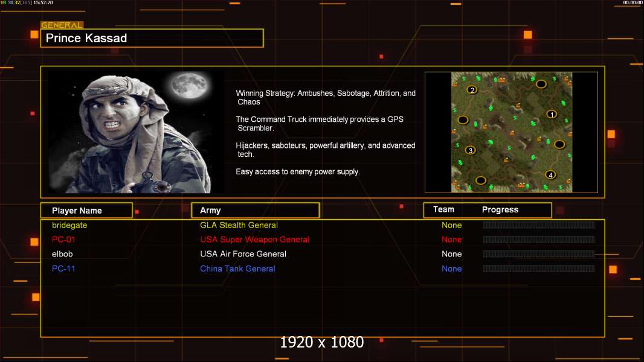This screenshot has width=644, height=362.
Task: Click the Player Name column header
Action: [86, 211]
